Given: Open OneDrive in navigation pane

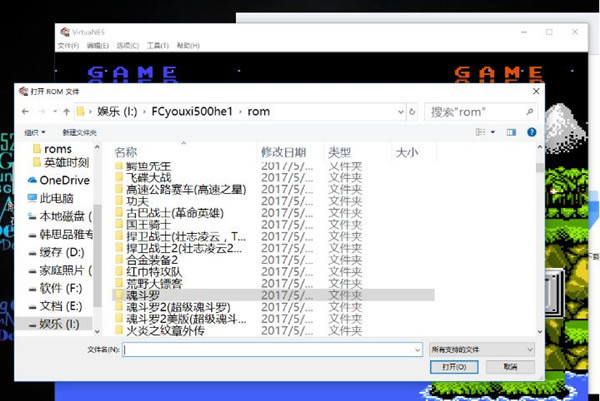Looking at the screenshot, I should coord(59,180).
